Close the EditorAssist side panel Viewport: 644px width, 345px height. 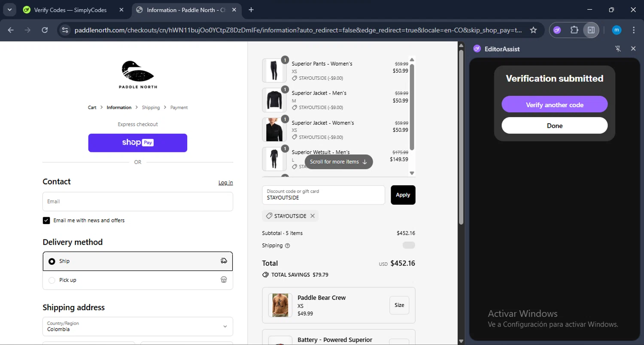click(633, 49)
